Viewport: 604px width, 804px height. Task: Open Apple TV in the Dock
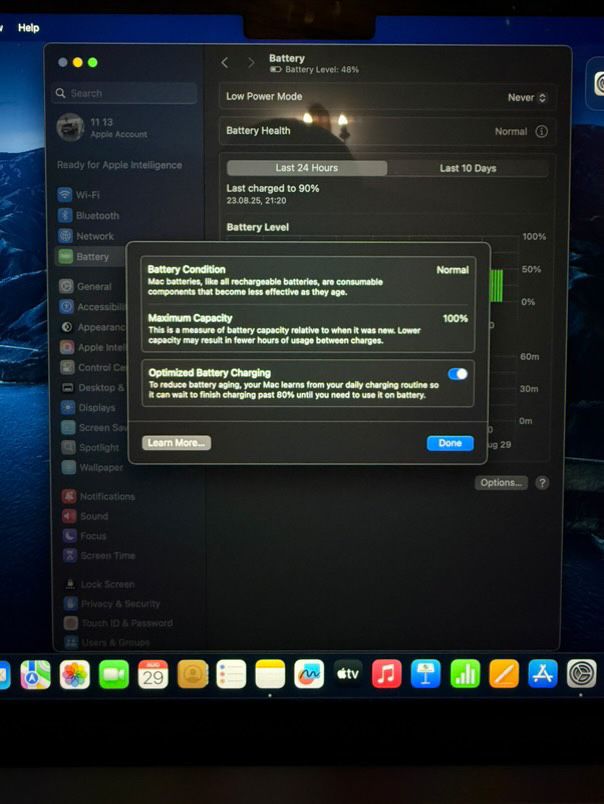coord(348,674)
